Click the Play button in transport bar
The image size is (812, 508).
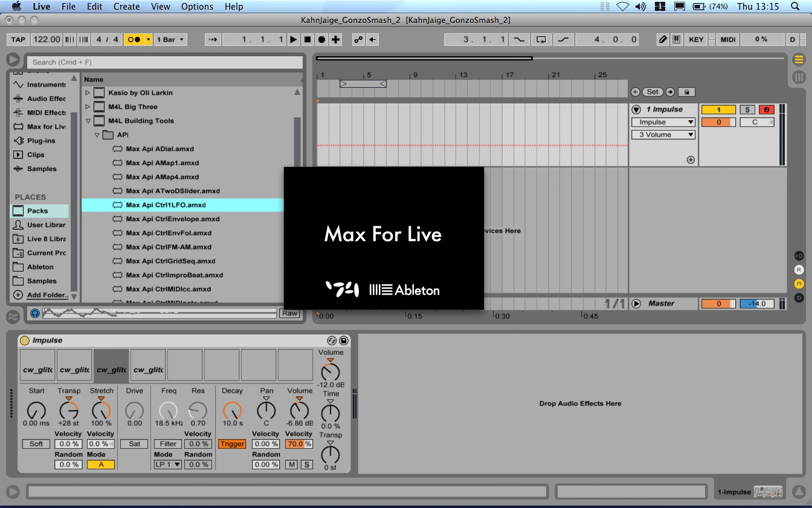[293, 39]
